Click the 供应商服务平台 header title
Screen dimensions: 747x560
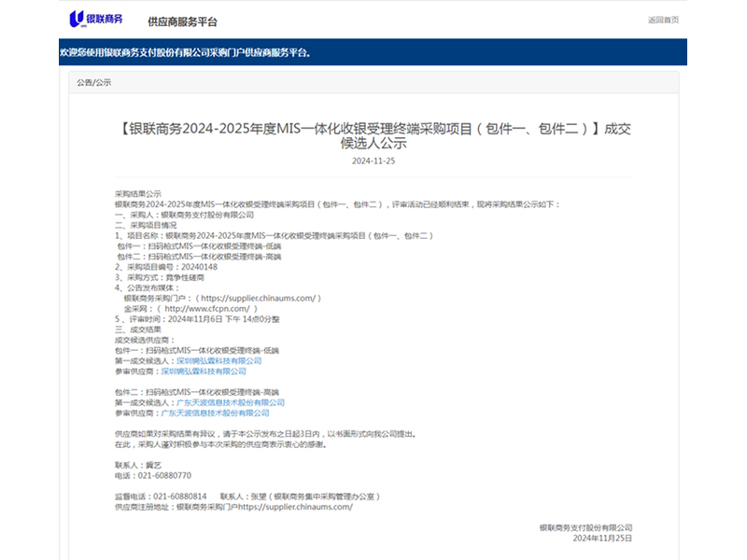point(182,21)
